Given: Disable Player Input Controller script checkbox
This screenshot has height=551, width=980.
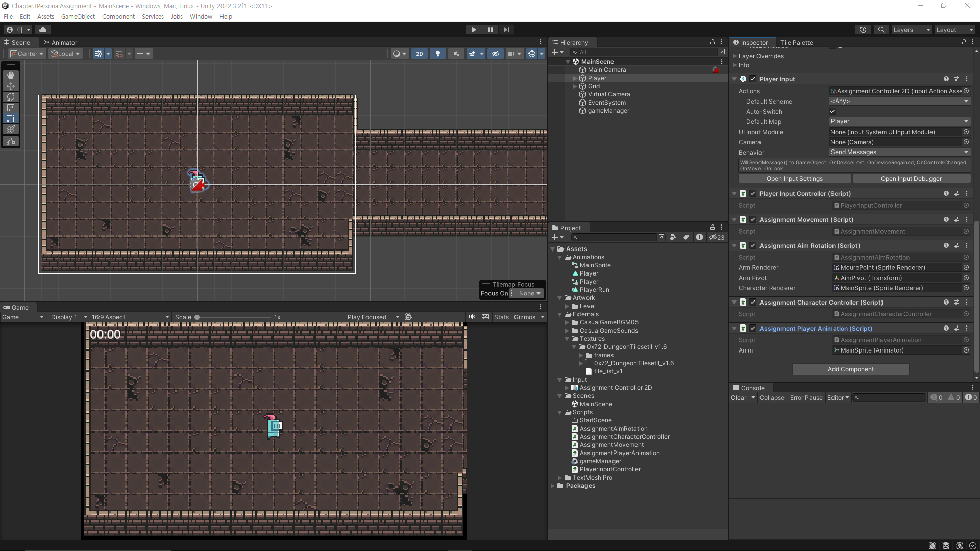Looking at the screenshot, I should click(x=753, y=194).
